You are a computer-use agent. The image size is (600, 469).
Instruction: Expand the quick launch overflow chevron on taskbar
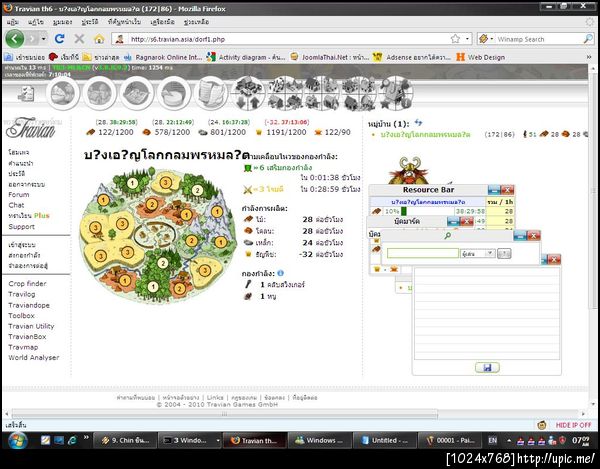pos(86,437)
